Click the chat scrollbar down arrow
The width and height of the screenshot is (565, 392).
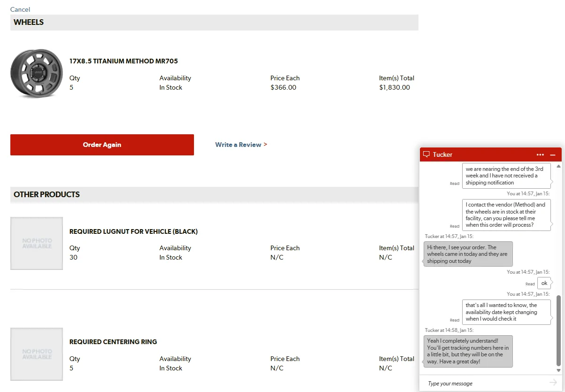coord(558,370)
